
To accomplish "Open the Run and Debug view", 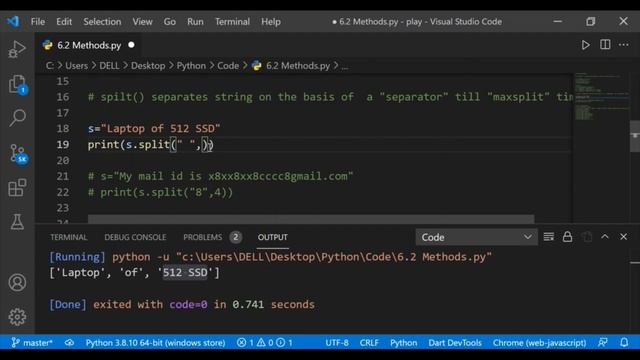I will tap(17, 49).
